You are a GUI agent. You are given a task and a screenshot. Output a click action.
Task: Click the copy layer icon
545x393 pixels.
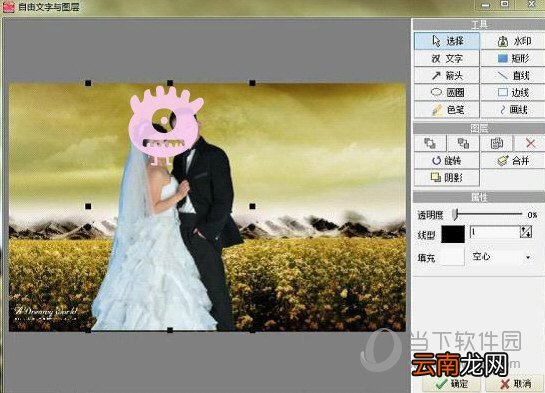point(497,143)
